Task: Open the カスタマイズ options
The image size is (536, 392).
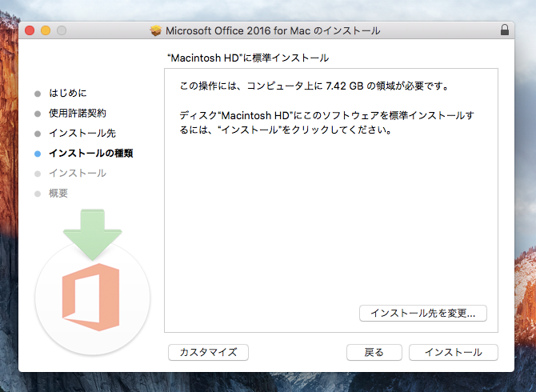Action: pos(208,352)
